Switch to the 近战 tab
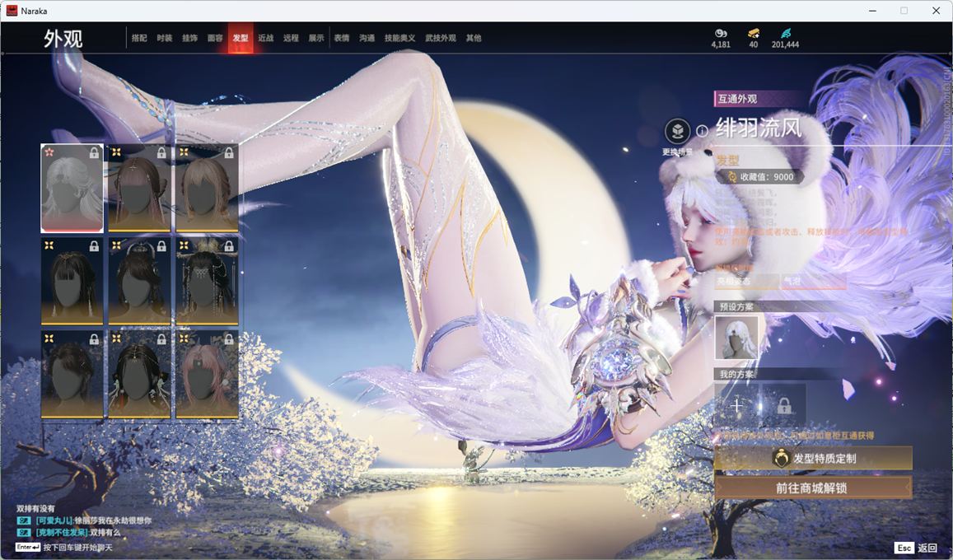The height and width of the screenshot is (560, 953). (x=265, y=38)
